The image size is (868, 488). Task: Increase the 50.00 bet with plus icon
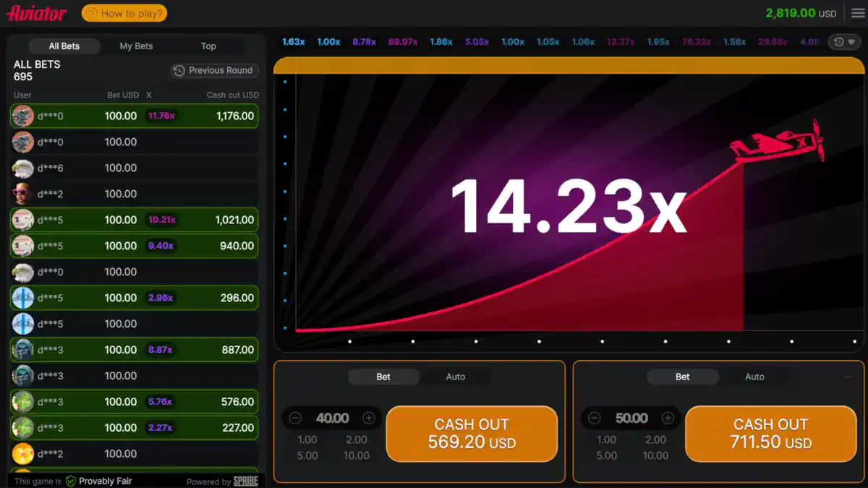click(x=668, y=418)
